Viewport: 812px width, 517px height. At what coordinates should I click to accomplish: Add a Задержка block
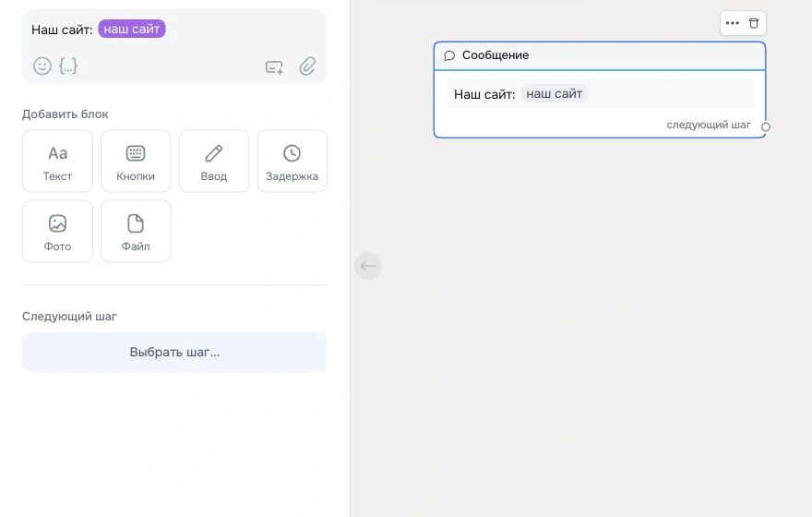(x=293, y=162)
